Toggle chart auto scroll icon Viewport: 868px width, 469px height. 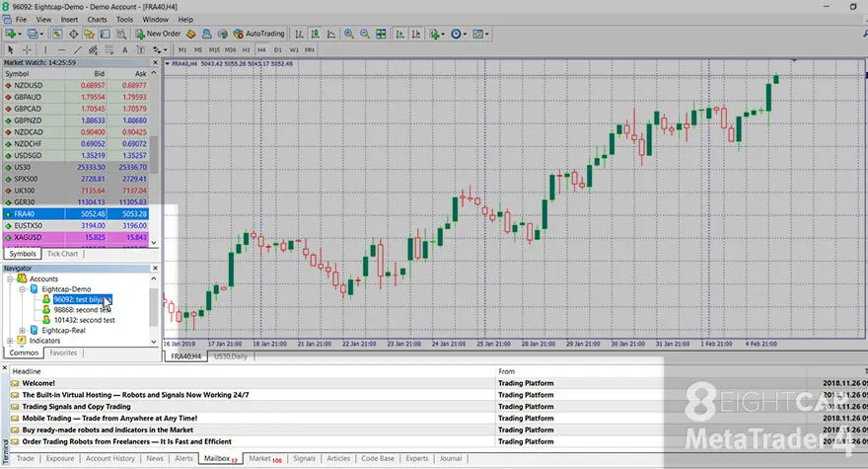399,34
